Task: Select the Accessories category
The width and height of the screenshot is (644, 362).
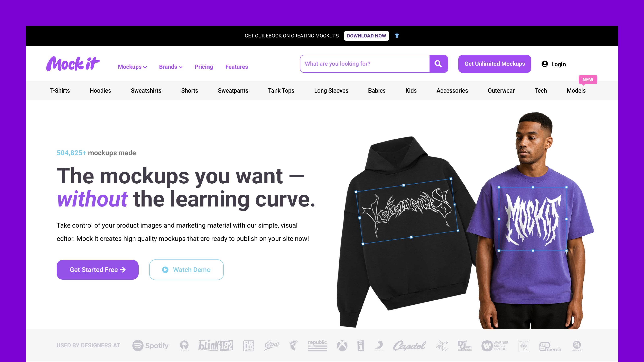Action: click(452, 91)
